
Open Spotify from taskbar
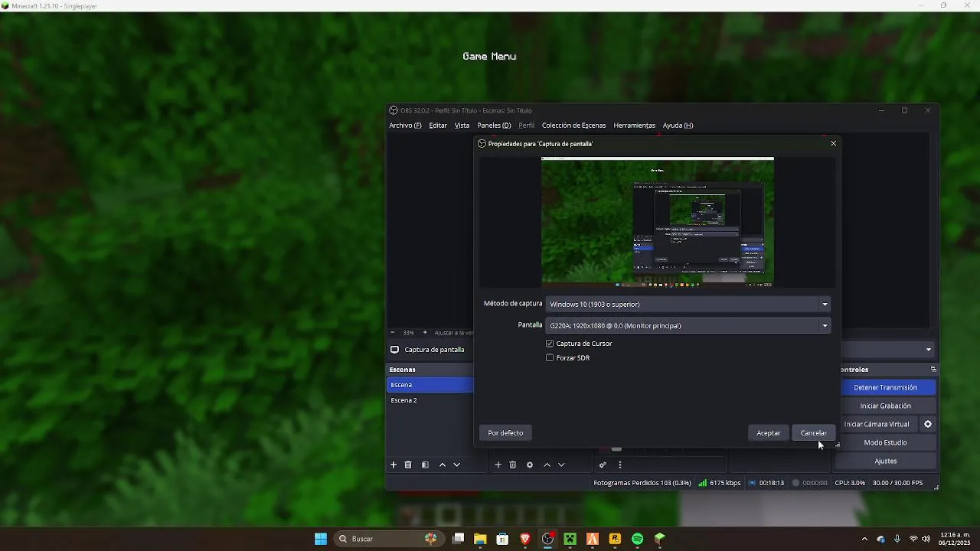click(x=637, y=539)
